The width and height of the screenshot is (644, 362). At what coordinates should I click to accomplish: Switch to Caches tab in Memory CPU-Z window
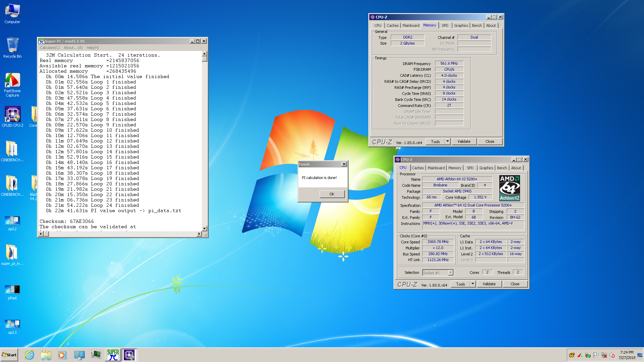pyautogui.click(x=392, y=25)
